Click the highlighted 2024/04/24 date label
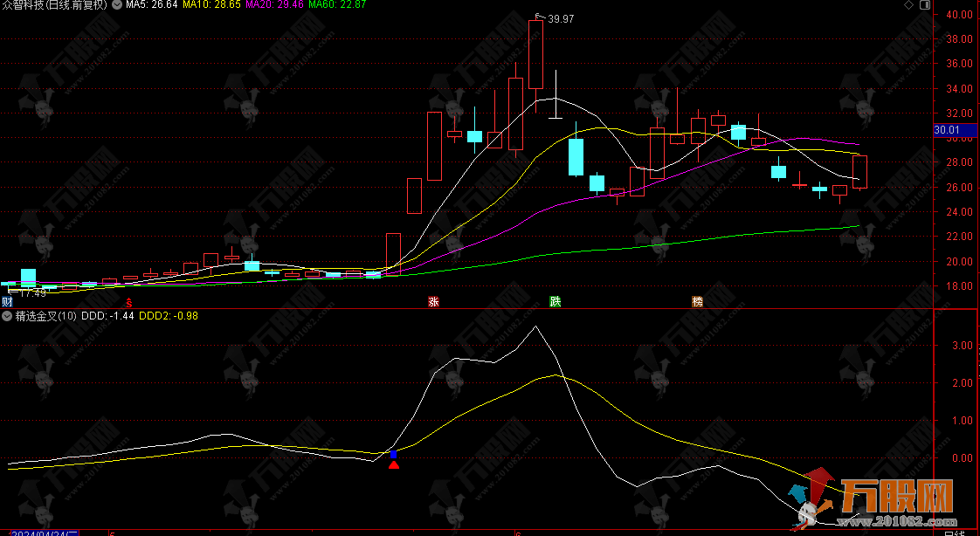 click(45, 533)
